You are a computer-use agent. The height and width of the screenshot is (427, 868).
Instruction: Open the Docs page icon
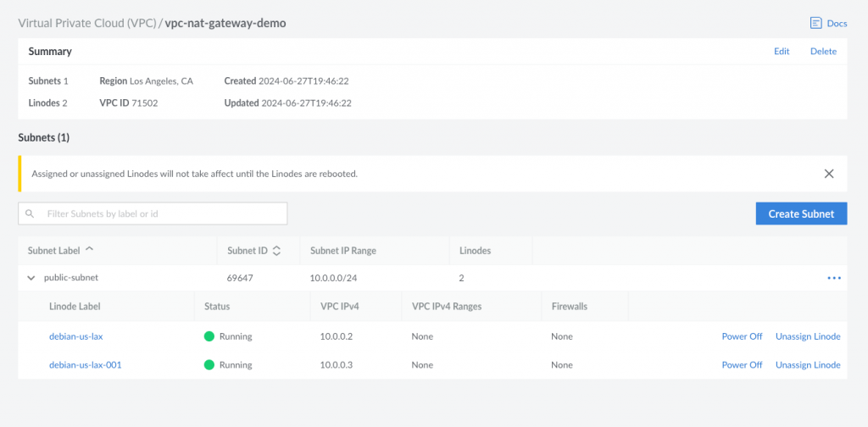(x=815, y=23)
